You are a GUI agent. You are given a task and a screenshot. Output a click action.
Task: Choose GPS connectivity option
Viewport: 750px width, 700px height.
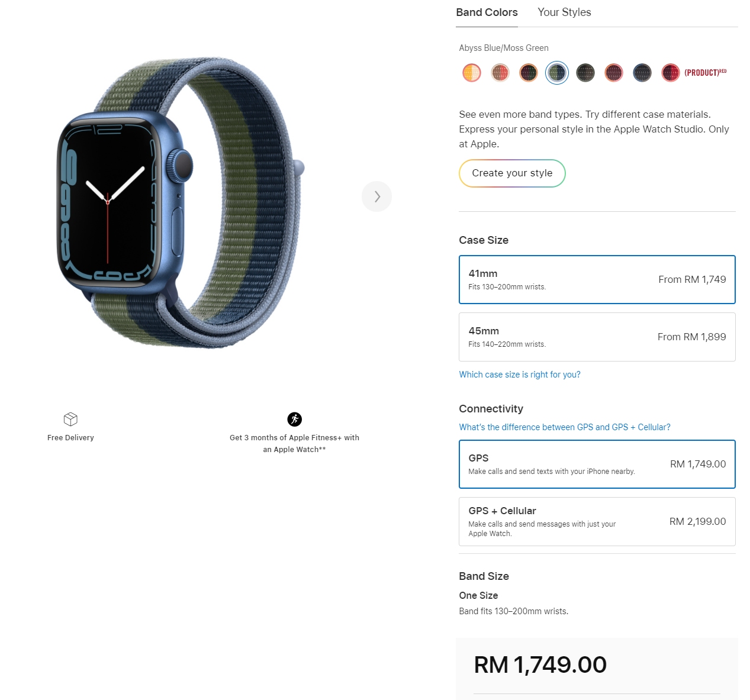point(597,464)
